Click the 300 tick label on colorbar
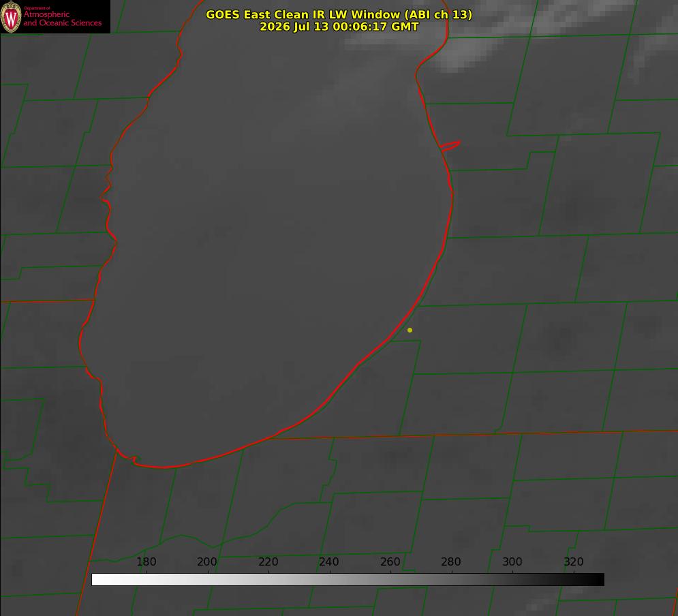This screenshot has height=616, width=678. coord(512,561)
